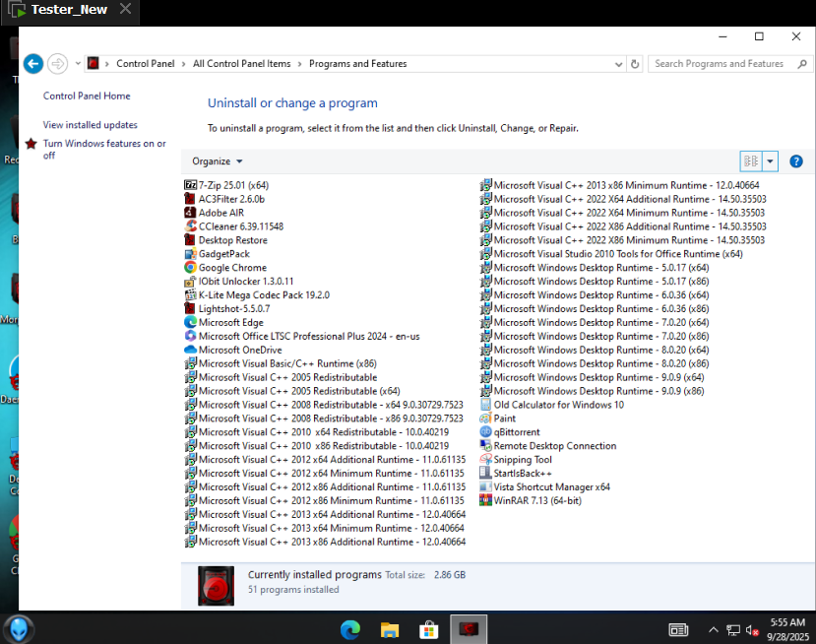Click the Paint palette icon

[x=485, y=419]
